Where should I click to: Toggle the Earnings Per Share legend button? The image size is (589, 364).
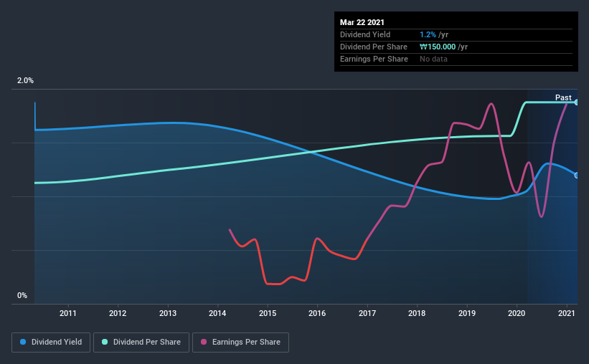[240, 343]
